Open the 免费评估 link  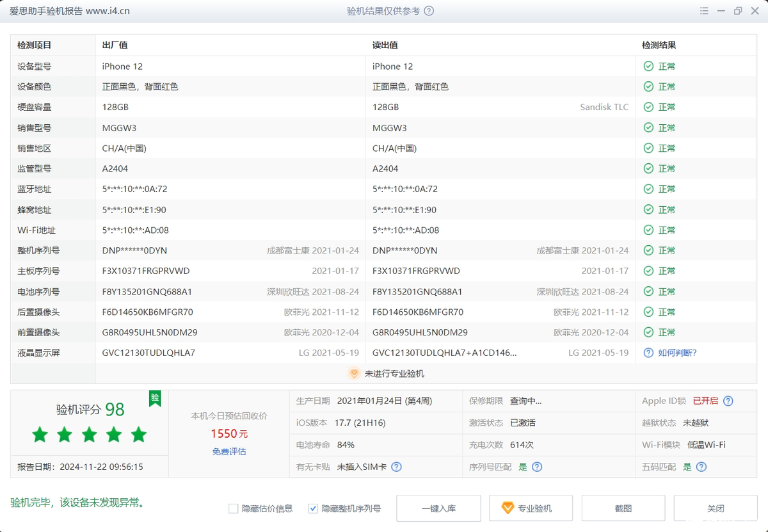[229, 451]
